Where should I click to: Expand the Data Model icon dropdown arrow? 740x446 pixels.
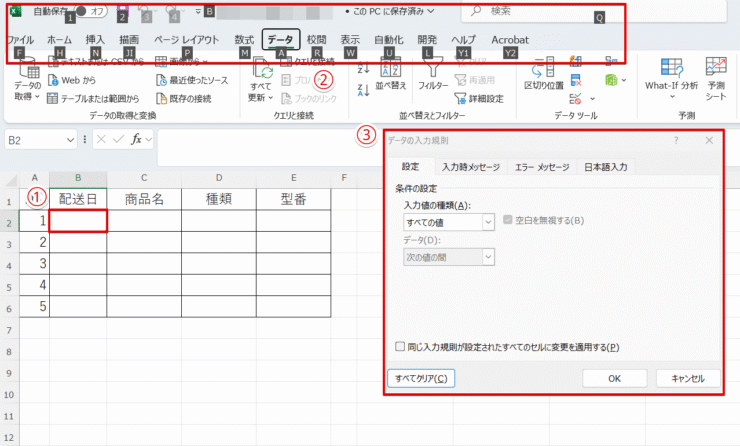pyautogui.click(x=624, y=81)
